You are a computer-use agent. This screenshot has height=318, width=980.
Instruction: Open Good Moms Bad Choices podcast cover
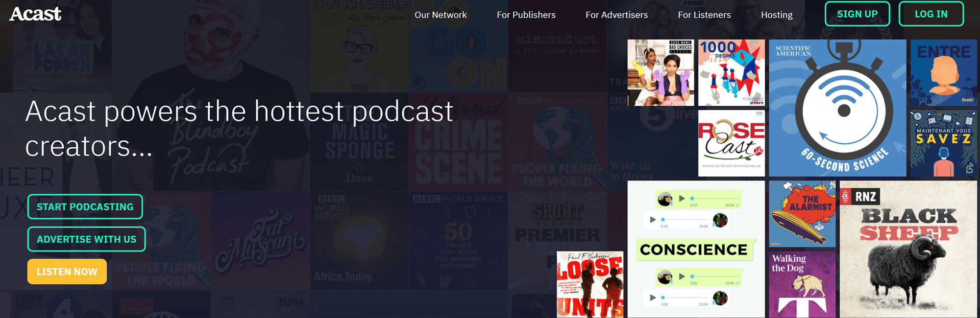661,73
